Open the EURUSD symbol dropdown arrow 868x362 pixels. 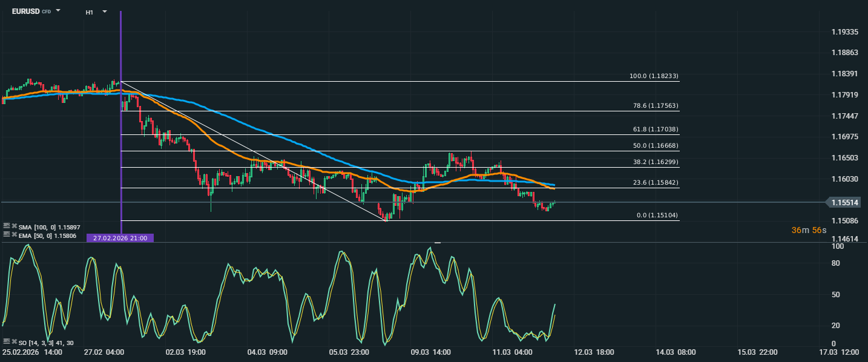(58, 11)
